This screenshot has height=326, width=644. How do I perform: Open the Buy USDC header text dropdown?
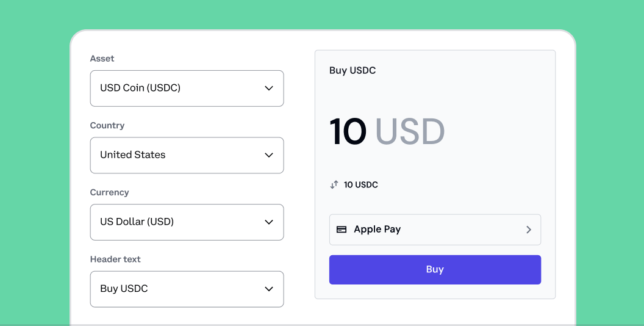[x=187, y=289]
